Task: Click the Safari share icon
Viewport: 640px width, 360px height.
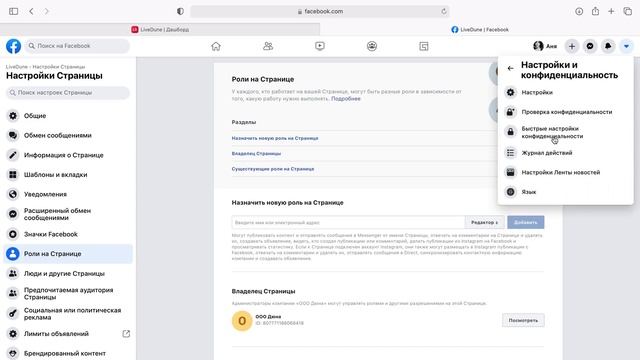Action: tap(596, 11)
